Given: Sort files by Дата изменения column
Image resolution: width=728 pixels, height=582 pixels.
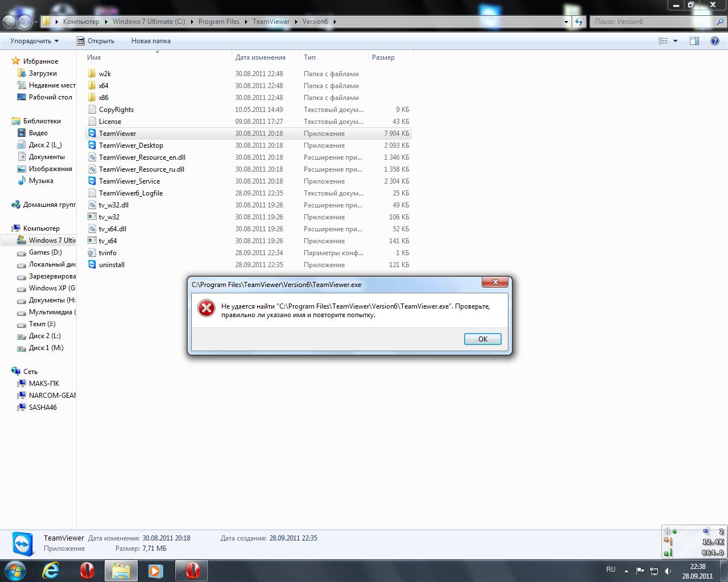Looking at the screenshot, I should click(x=260, y=57).
